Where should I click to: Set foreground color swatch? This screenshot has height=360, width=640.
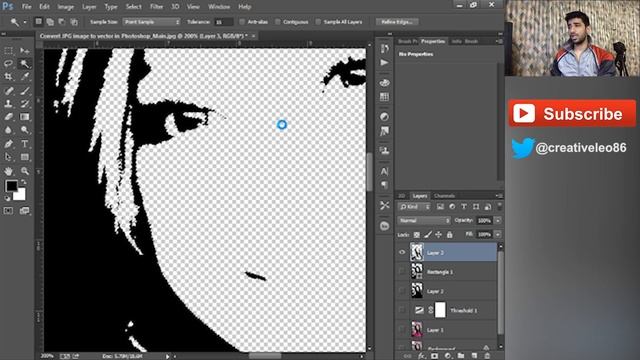11,186
